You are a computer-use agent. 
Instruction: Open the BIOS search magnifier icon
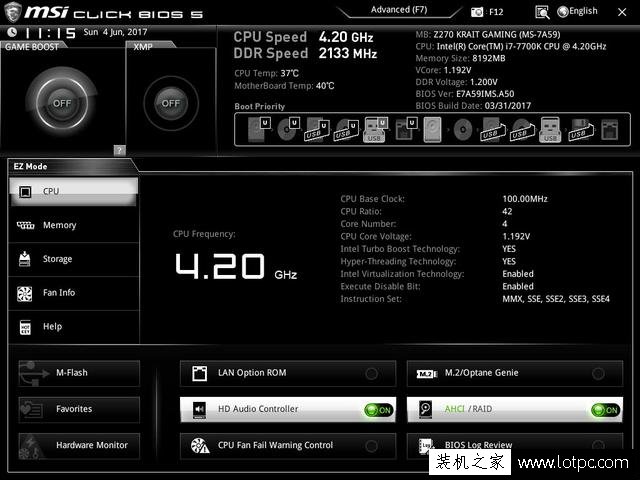point(542,12)
